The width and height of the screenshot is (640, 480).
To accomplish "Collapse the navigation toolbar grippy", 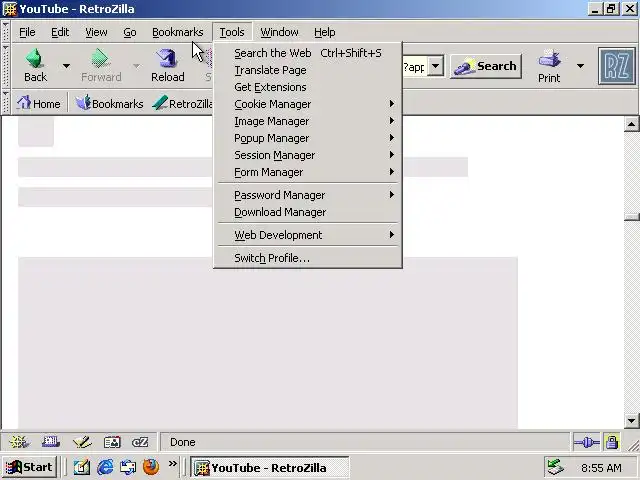I will (6, 66).
